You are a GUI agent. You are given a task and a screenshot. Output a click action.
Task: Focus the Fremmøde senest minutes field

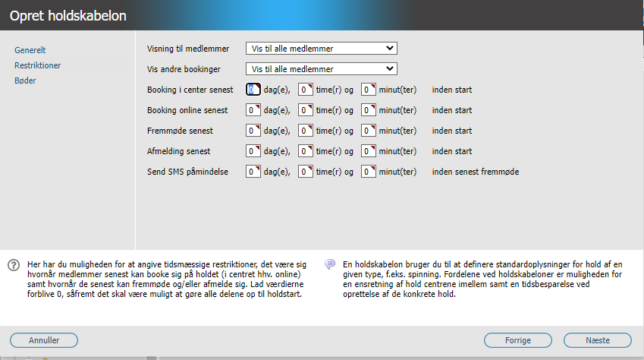[368, 131]
